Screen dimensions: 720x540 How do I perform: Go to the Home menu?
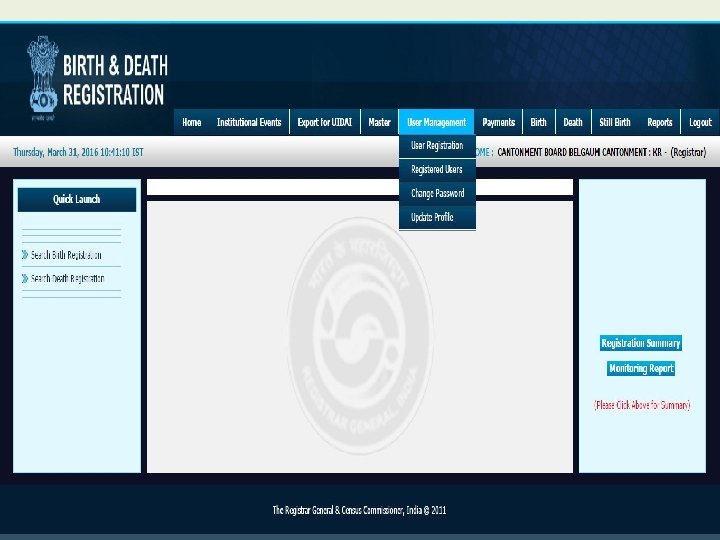pyautogui.click(x=191, y=122)
